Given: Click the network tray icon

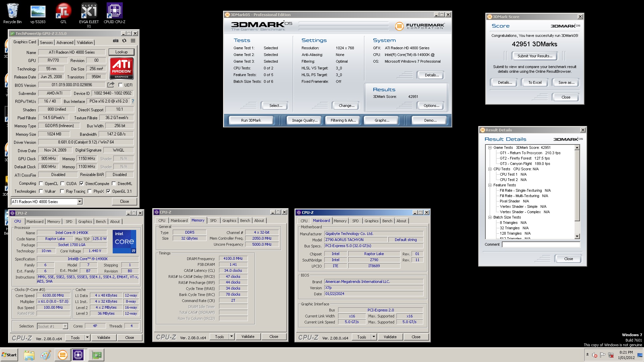Looking at the screenshot, I should click(x=611, y=355).
